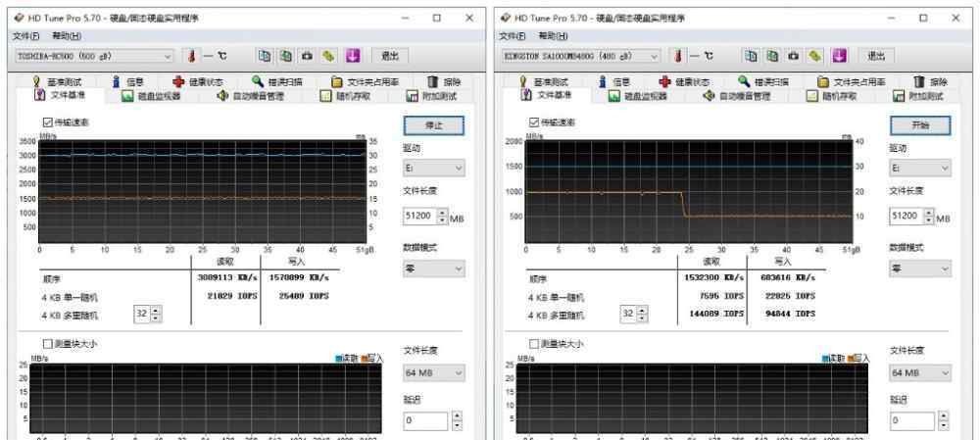This screenshot has height=440, width=980.
Task: Adjust queue depth 32 spinner, Kingston window
Action: coord(643,314)
